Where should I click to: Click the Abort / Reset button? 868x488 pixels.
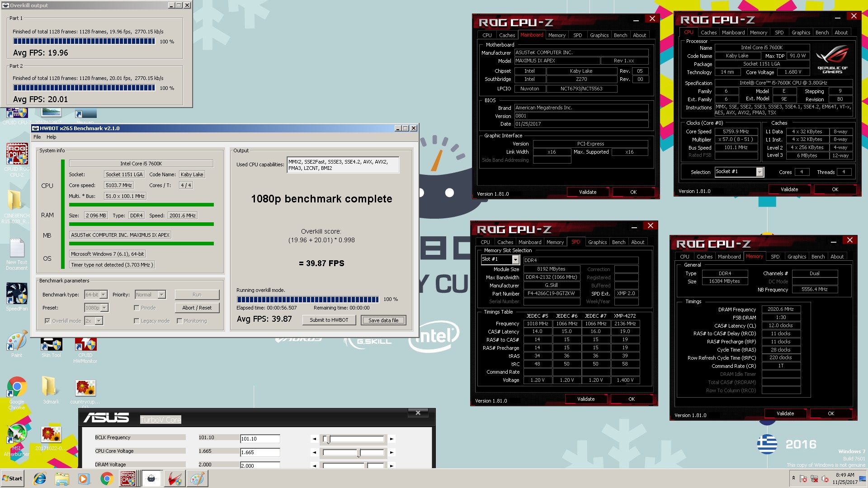(x=197, y=308)
